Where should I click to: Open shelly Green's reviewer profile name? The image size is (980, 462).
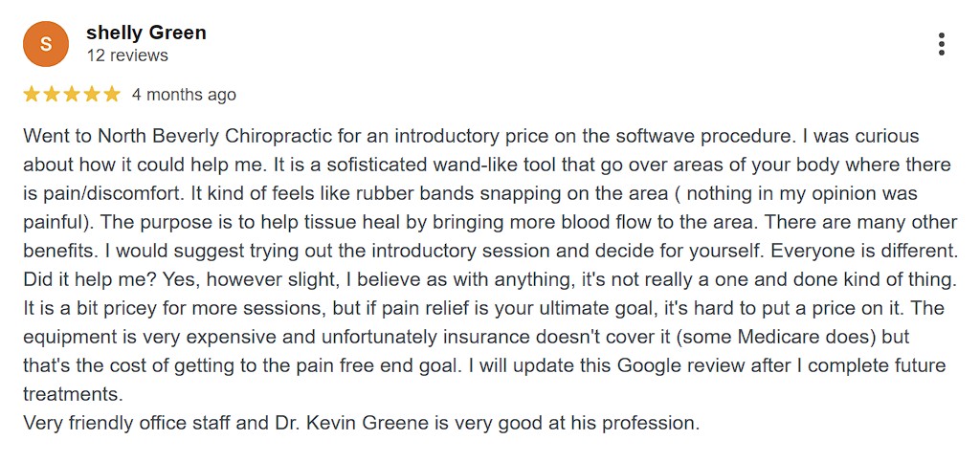click(146, 33)
